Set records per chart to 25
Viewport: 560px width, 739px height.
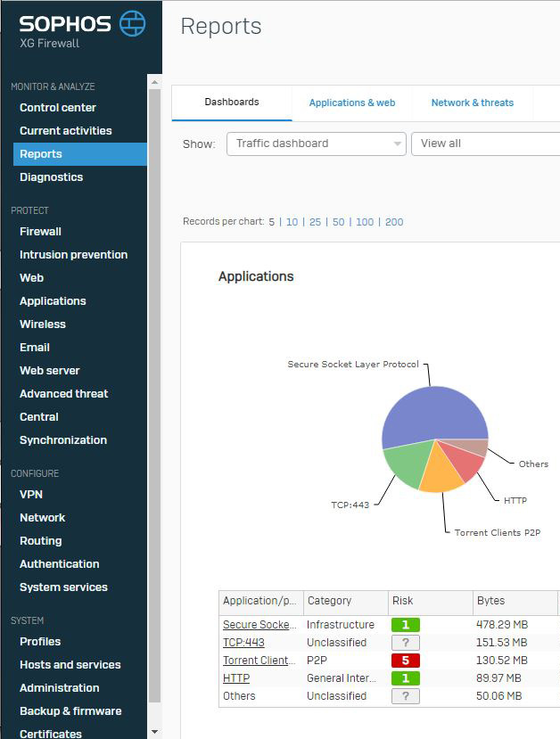(315, 222)
